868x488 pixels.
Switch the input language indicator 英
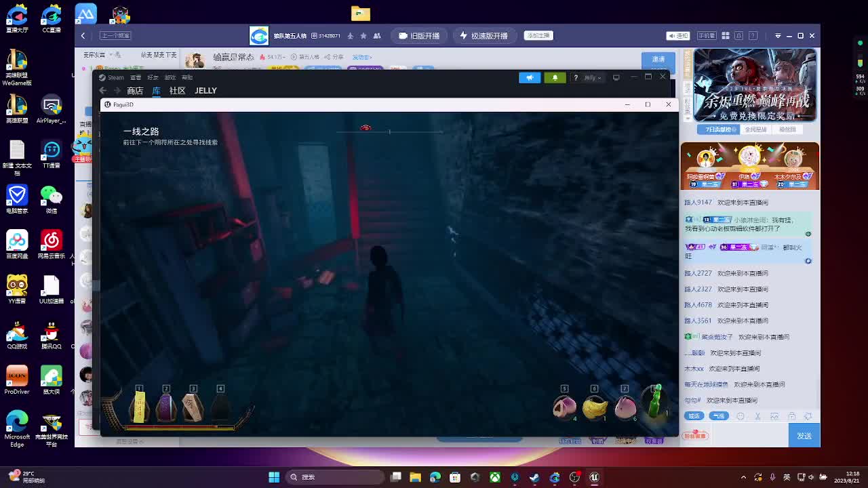click(787, 477)
